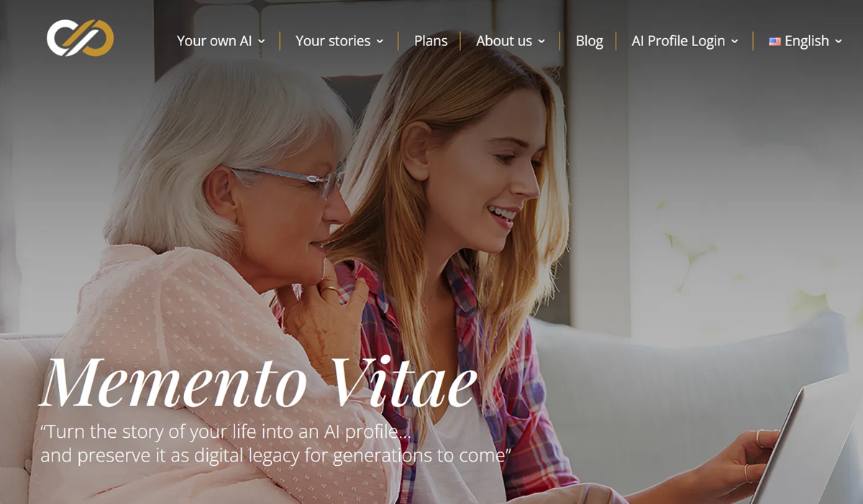The width and height of the screenshot is (863, 504).
Task: Expand the Your own AI chevron
Action: 261,42
